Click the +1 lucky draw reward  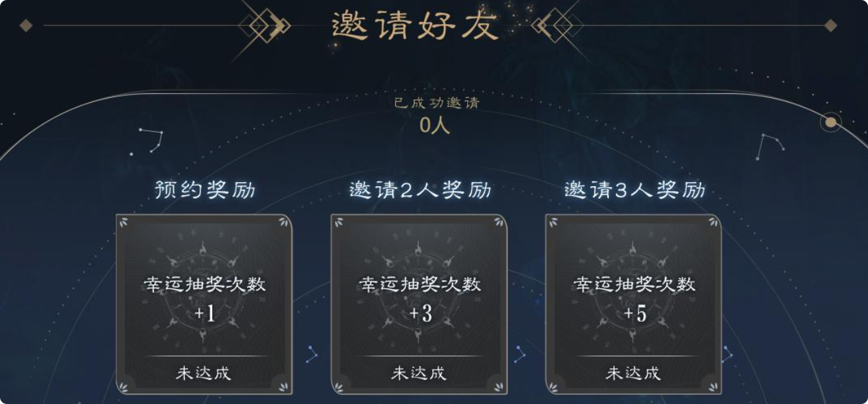pyautogui.click(x=205, y=314)
